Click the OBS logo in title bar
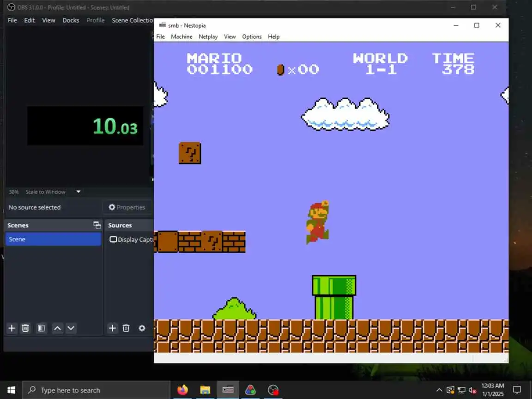The image size is (532, 399). tap(11, 7)
